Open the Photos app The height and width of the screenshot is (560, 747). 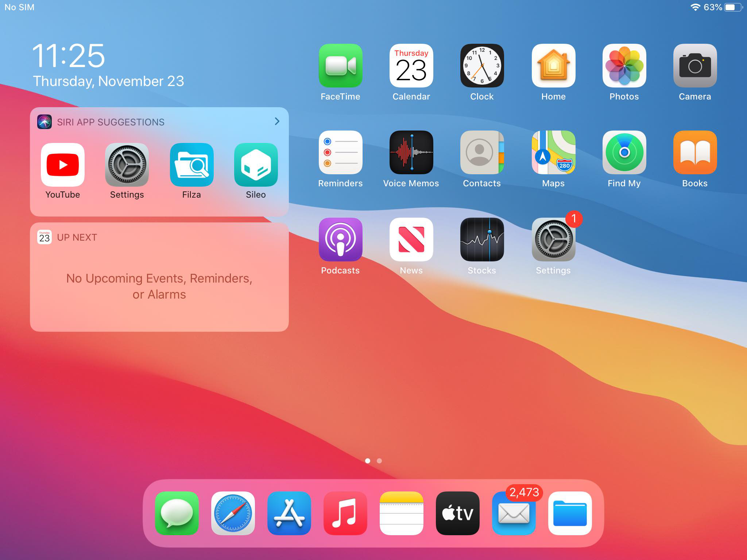624,66
